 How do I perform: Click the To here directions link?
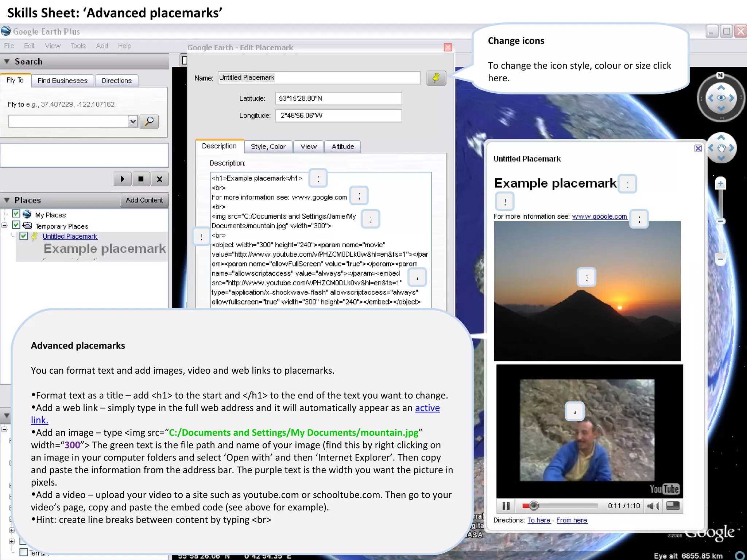click(539, 520)
